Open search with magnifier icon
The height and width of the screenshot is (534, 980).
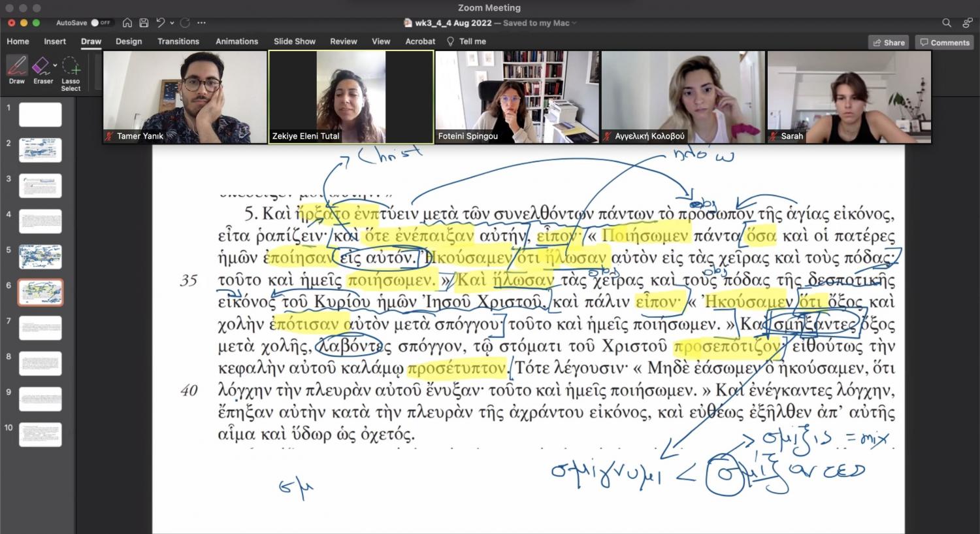(x=947, y=23)
